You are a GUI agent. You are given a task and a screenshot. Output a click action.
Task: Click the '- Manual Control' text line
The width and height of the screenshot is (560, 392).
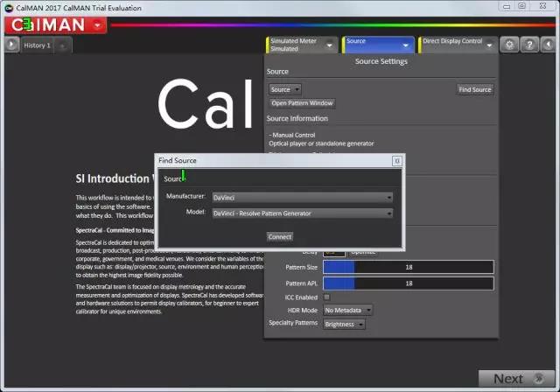pos(292,135)
